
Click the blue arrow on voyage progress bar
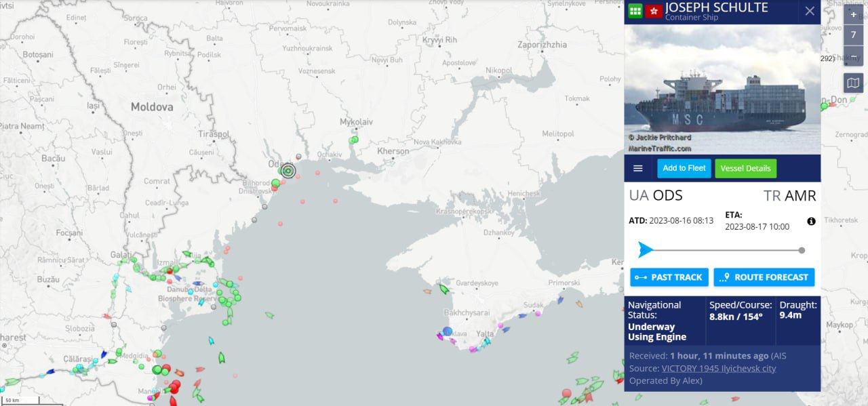[646, 250]
